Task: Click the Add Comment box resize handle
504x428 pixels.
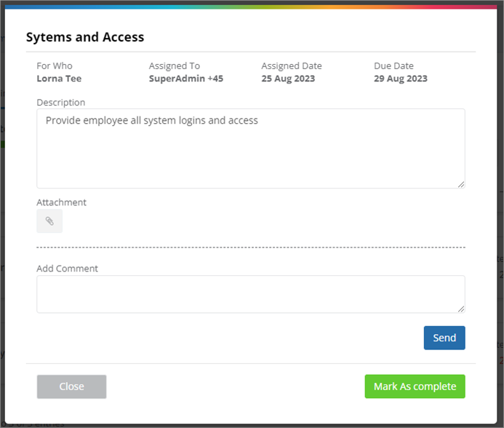Action: (x=460, y=309)
